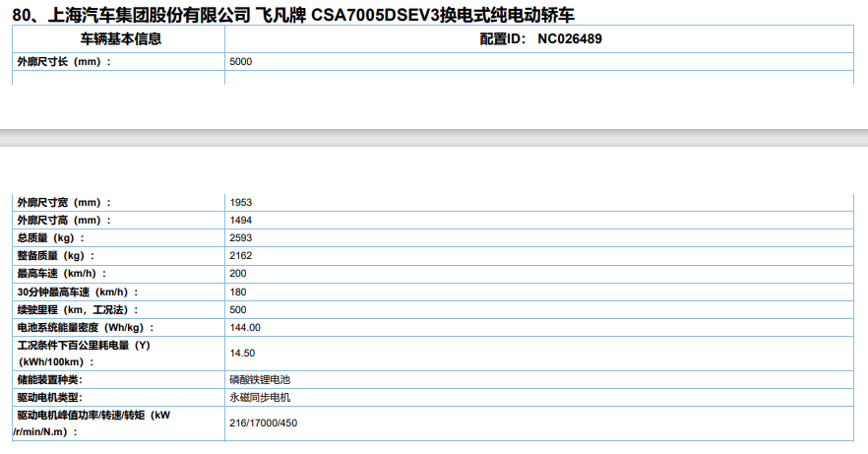Select the '电池系统能量密度（Wh/kg）：' label
Viewport: 868px width, 454px height.
click(86, 327)
